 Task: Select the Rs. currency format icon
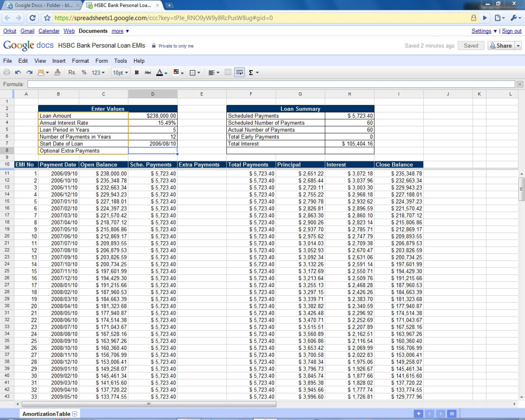72,72
